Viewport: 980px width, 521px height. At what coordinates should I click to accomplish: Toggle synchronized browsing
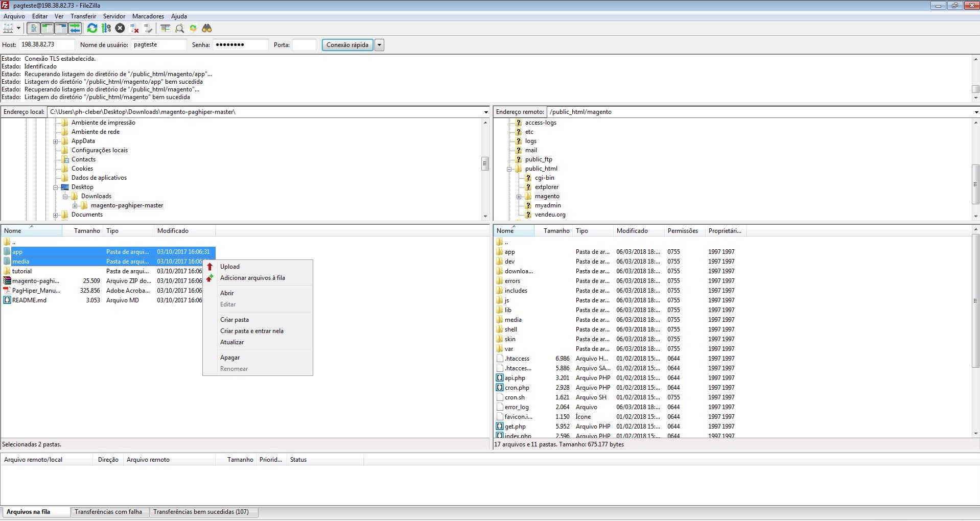click(x=193, y=28)
